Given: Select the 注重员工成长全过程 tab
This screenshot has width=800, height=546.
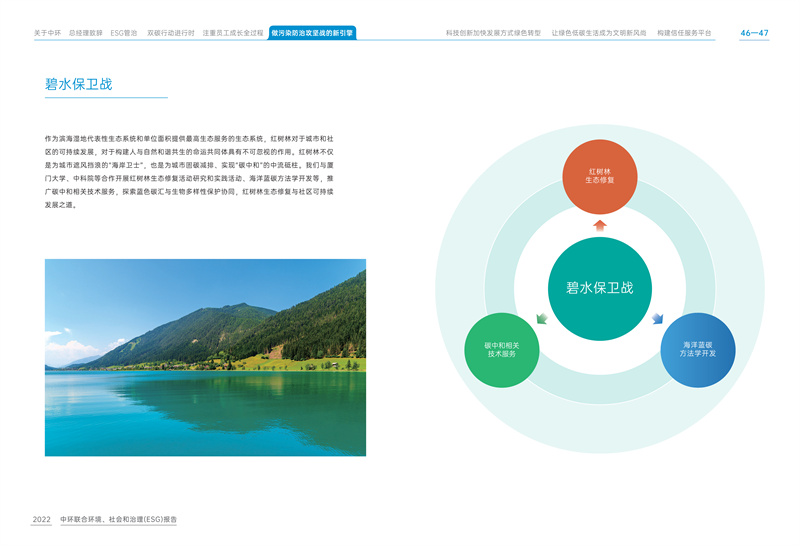Looking at the screenshot, I should tap(233, 33).
